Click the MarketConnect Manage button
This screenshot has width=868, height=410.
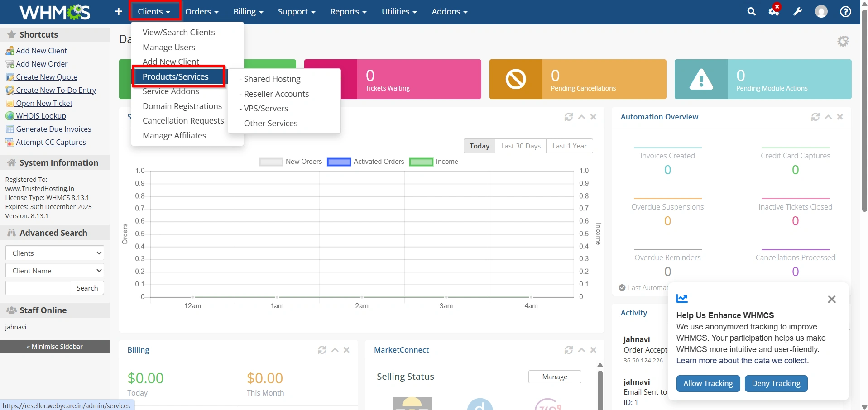click(555, 377)
